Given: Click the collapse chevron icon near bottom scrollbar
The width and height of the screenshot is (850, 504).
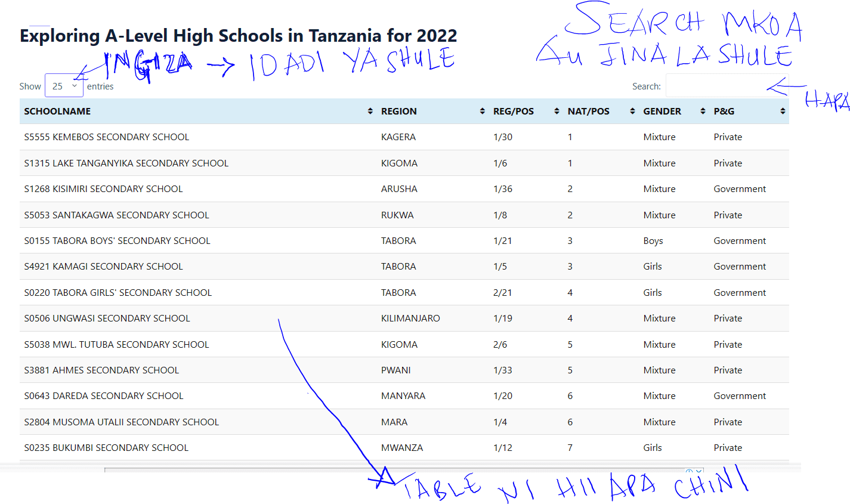Looking at the screenshot, I should [x=698, y=471].
